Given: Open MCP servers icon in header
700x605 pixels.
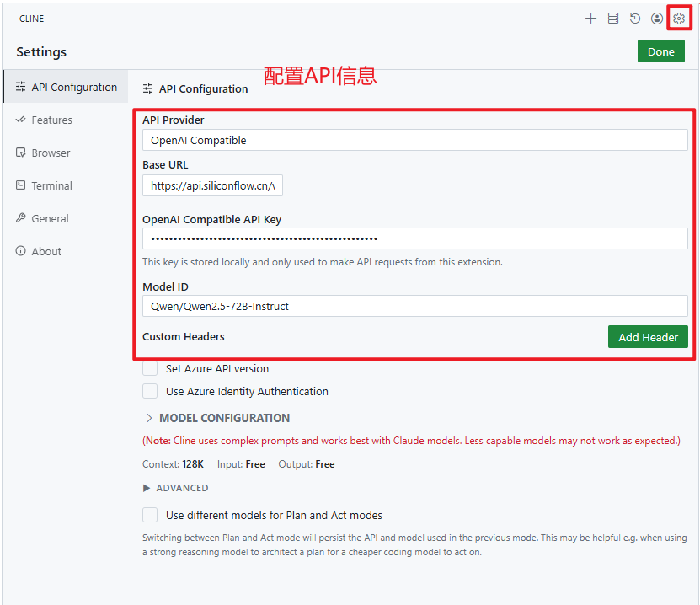Looking at the screenshot, I should tap(613, 19).
